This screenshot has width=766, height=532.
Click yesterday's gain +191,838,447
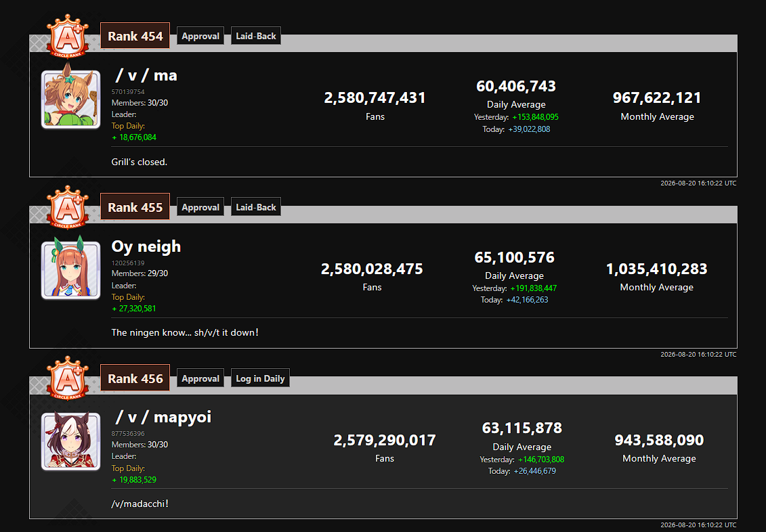coord(534,288)
